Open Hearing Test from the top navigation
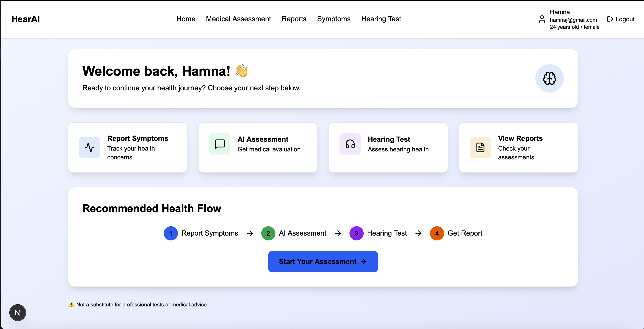Viewport: 644px width, 329px height. (381, 19)
